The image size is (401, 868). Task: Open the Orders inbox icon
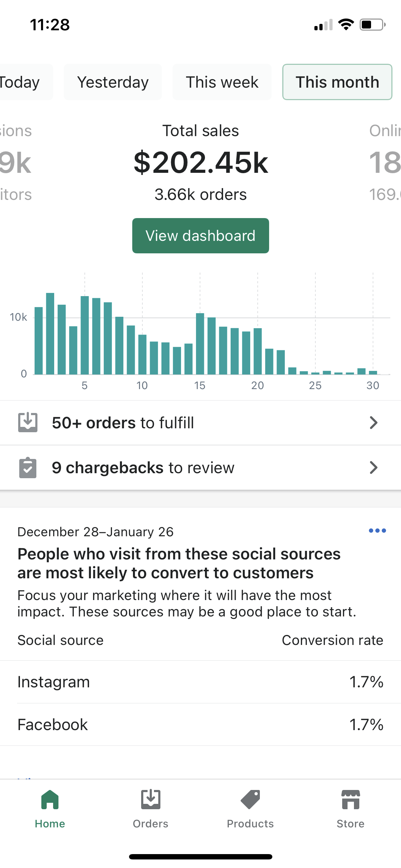150,800
